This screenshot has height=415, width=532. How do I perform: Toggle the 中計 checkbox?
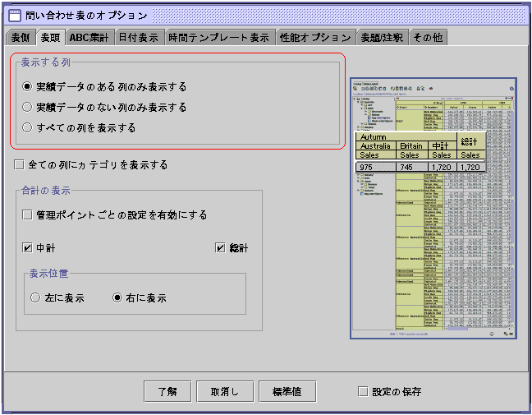(x=28, y=247)
